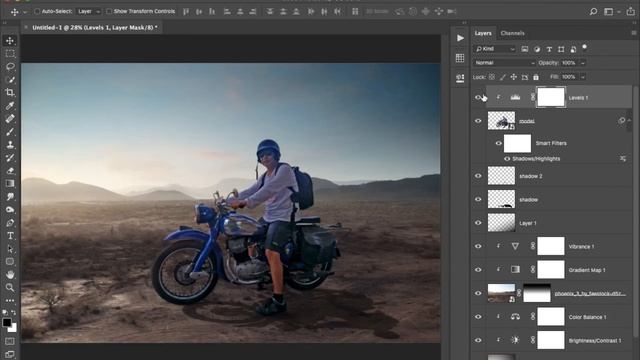Viewport: 640px width, 360px height.
Task: Switch to the Channels tab
Action: tap(512, 33)
